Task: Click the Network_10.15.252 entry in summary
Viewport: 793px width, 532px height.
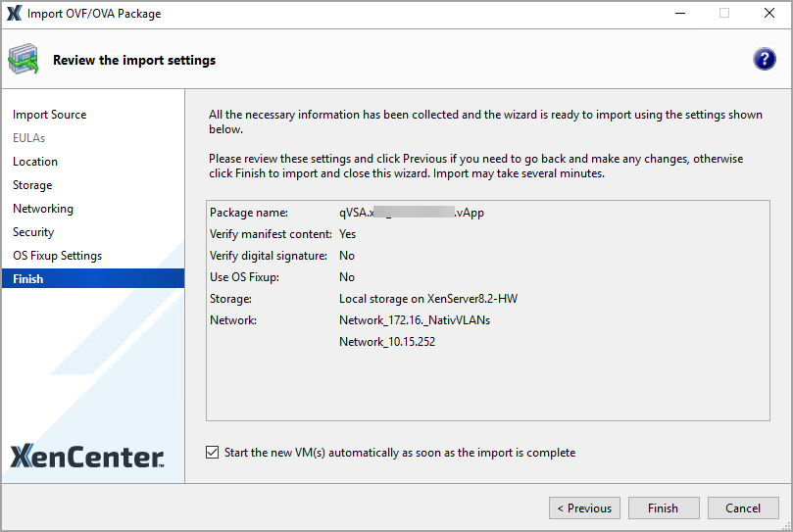Action: (x=387, y=342)
